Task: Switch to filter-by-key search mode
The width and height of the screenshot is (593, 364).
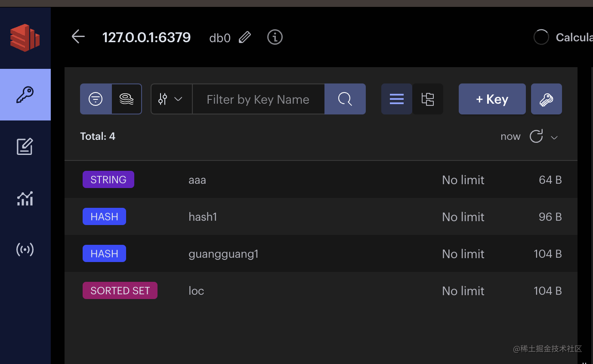Action: pyautogui.click(x=96, y=99)
